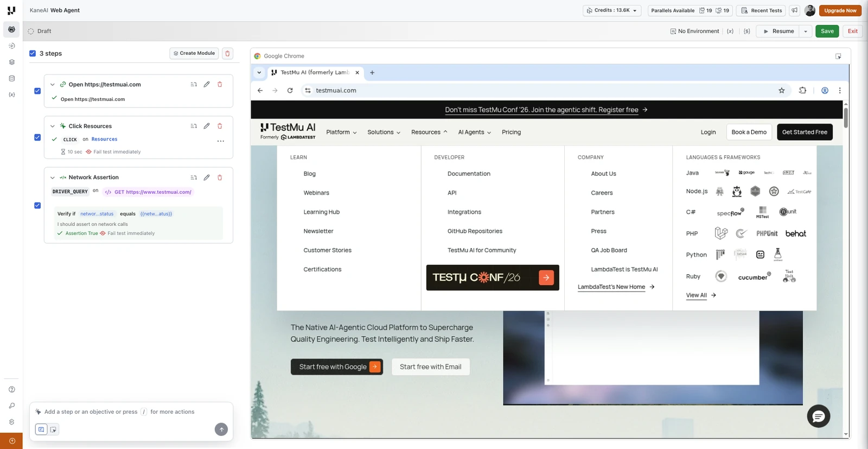Select Documentation under Developer
This screenshot has width=868, height=449.
point(469,174)
